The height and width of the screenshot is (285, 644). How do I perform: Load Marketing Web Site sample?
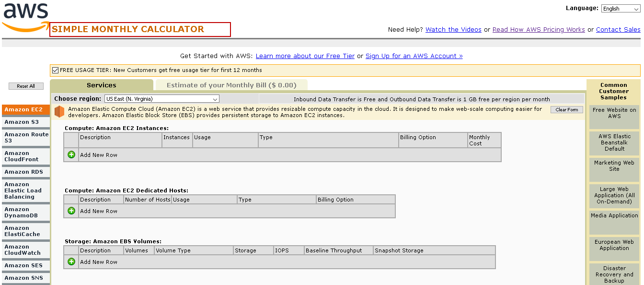614,170
